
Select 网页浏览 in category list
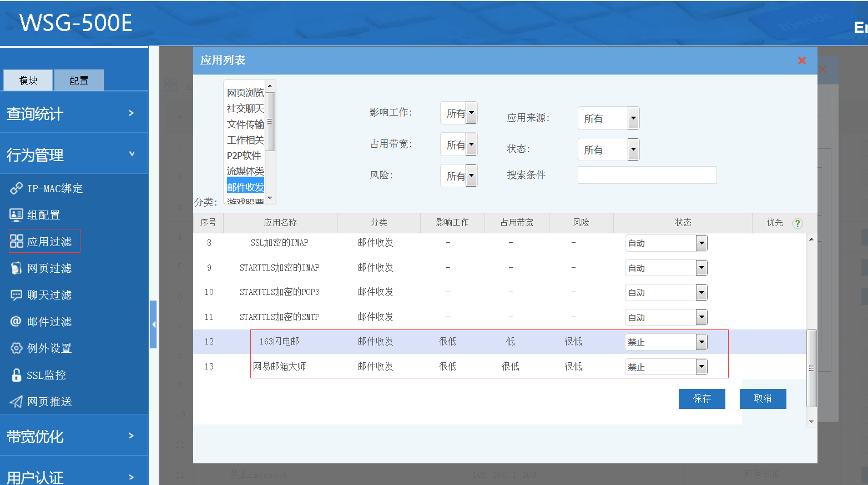coord(245,93)
